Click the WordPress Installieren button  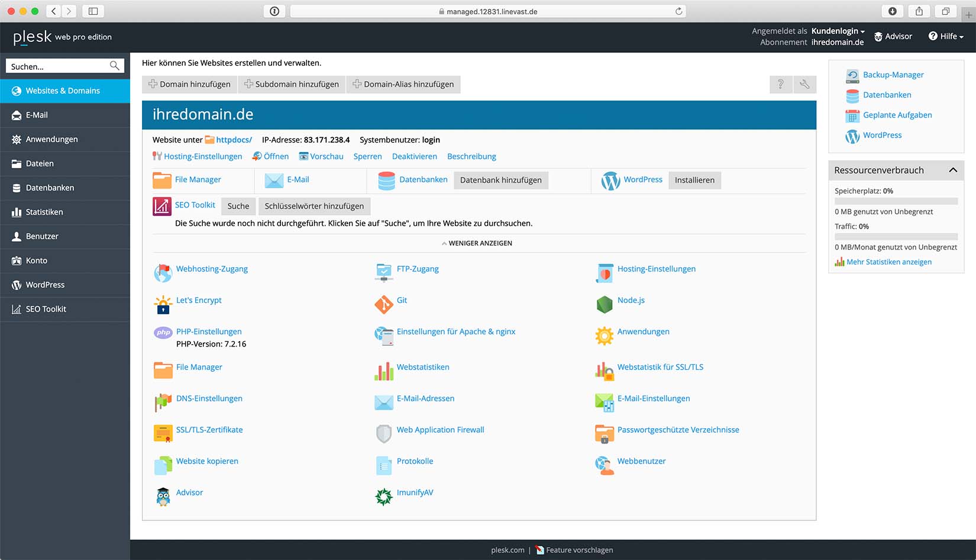click(x=694, y=180)
